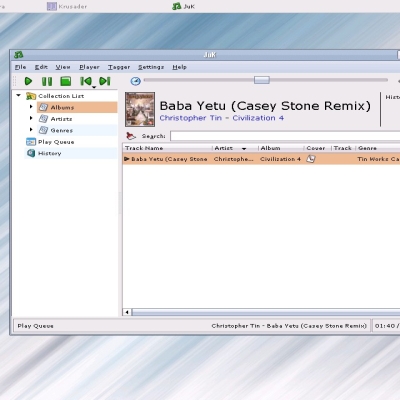Collapse the Collection List tree
Image resolution: width=400 pixels, height=400 pixels.
pyautogui.click(x=19, y=96)
